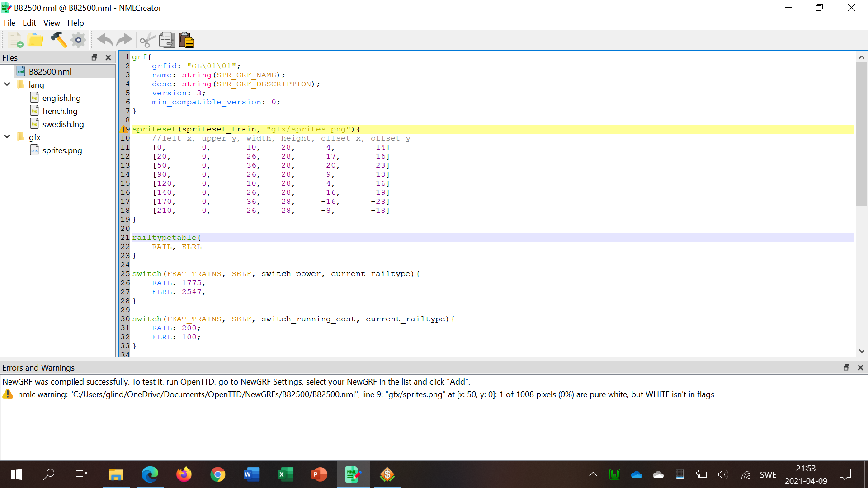Image resolution: width=868 pixels, height=488 pixels.
Task: Float the Files panel
Action: click(x=94, y=57)
